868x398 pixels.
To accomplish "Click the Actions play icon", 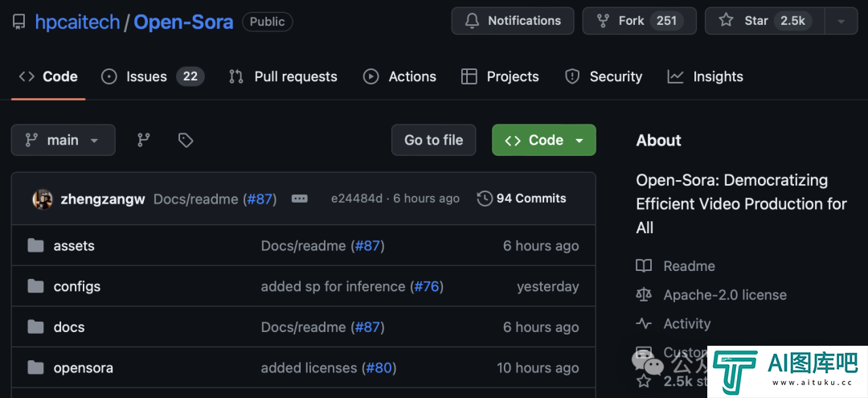I will coord(371,76).
